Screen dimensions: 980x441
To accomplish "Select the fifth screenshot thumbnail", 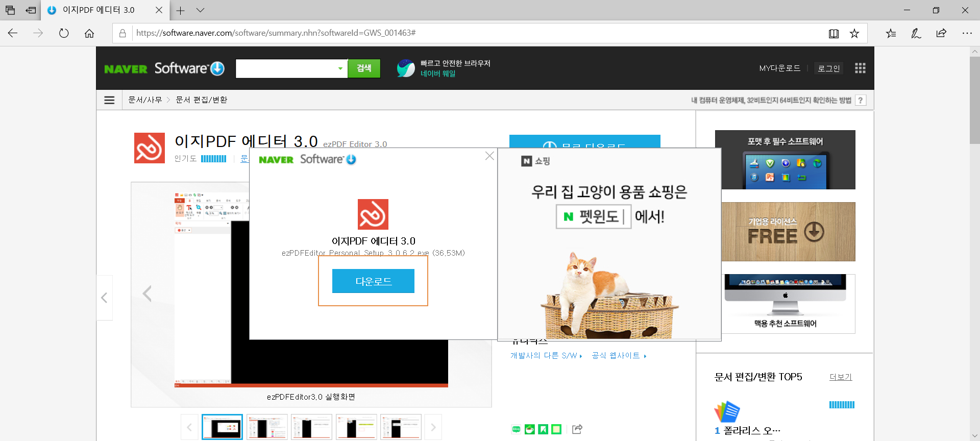I will click(401, 427).
